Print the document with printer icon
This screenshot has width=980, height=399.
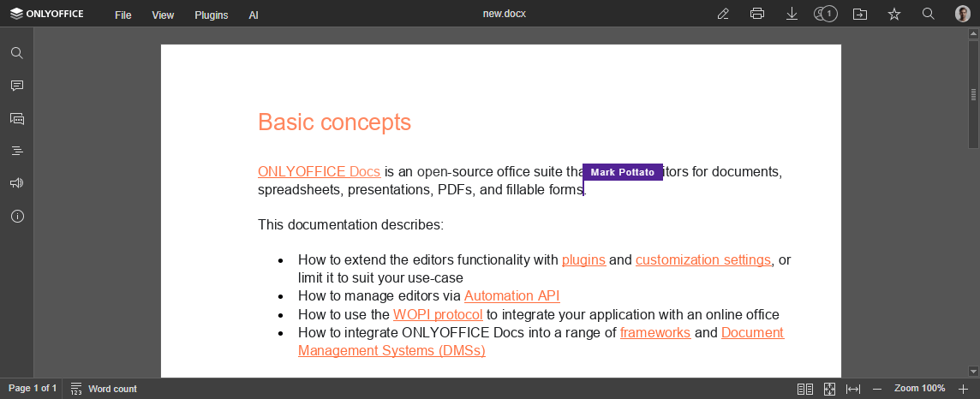coord(757,14)
